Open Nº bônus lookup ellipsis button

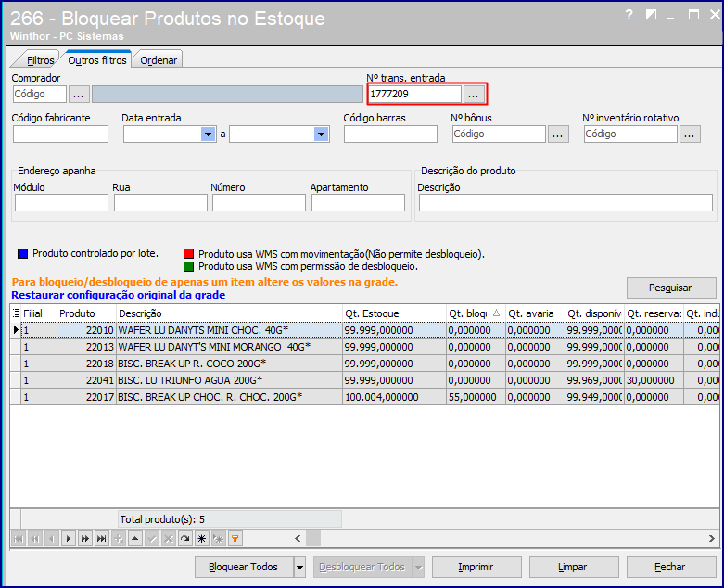pos(558,134)
